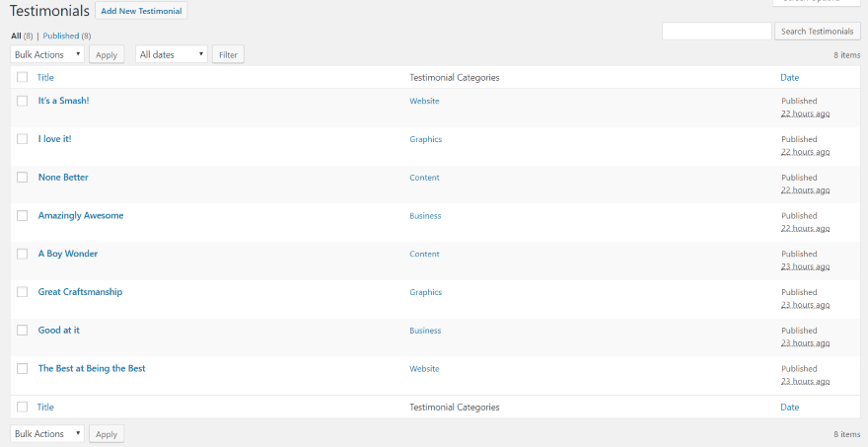Open The Best at Being the Best
Image resolution: width=868 pixels, height=447 pixels.
coord(92,368)
